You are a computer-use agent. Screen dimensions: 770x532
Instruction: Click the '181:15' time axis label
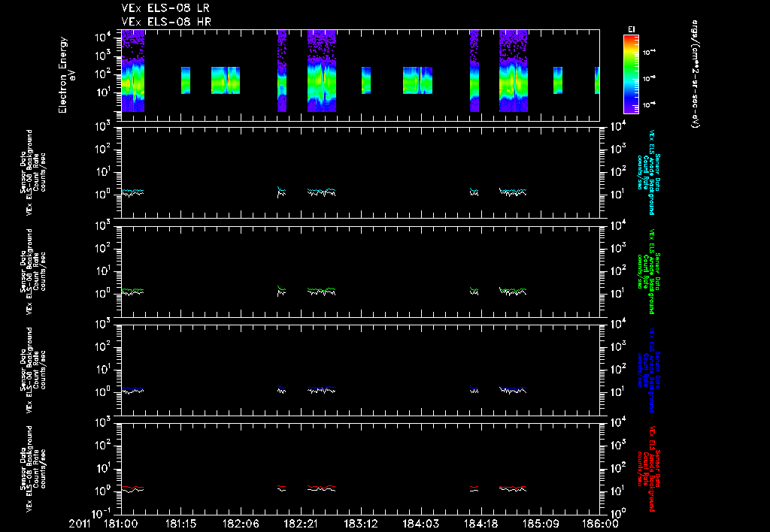click(180, 524)
